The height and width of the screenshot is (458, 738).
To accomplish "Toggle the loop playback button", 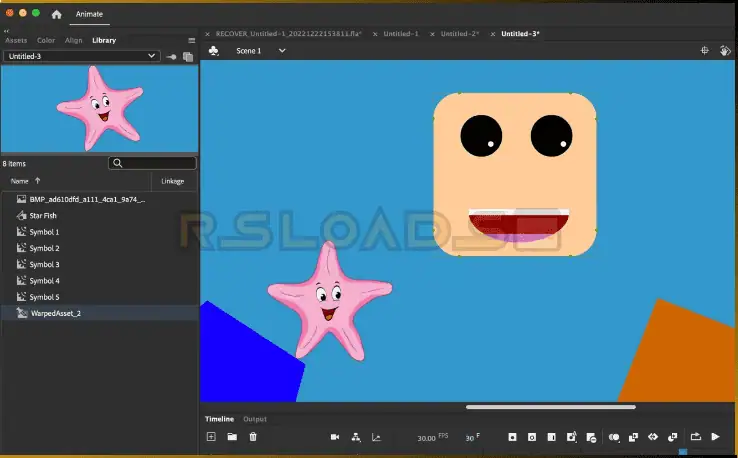I will click(x=695, y=437).
